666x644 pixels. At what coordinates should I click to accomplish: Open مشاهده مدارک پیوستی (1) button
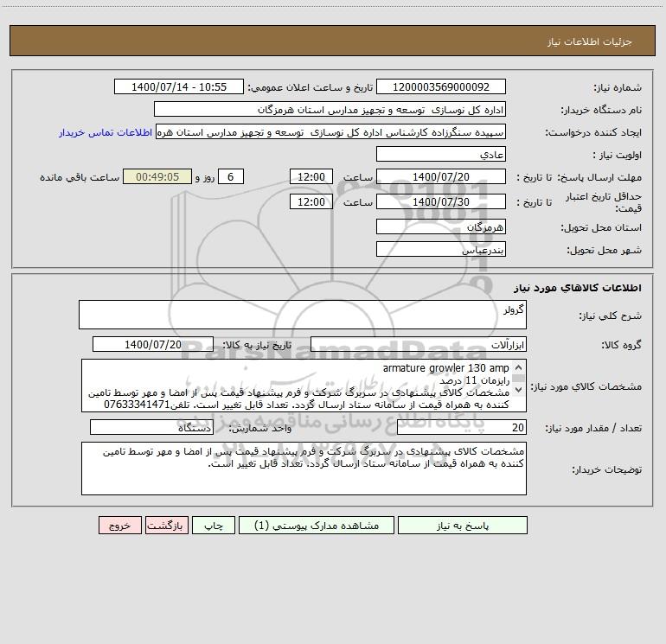[317, 526]
